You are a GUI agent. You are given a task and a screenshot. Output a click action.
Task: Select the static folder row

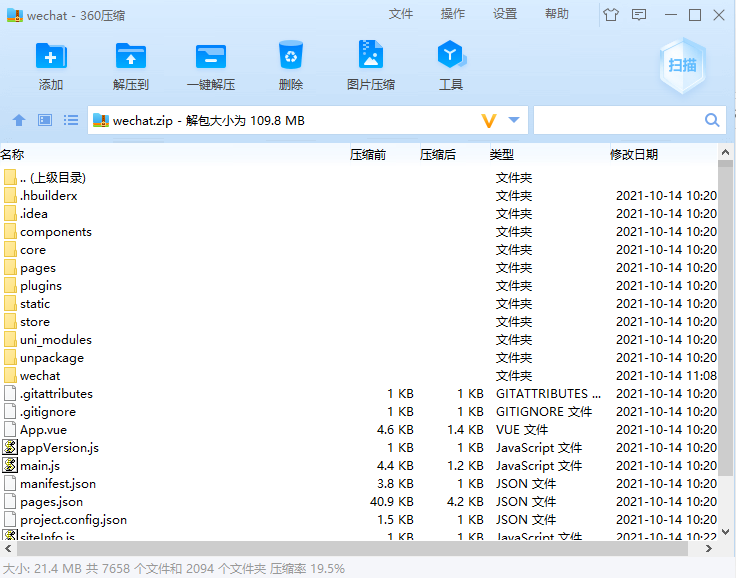359,303
